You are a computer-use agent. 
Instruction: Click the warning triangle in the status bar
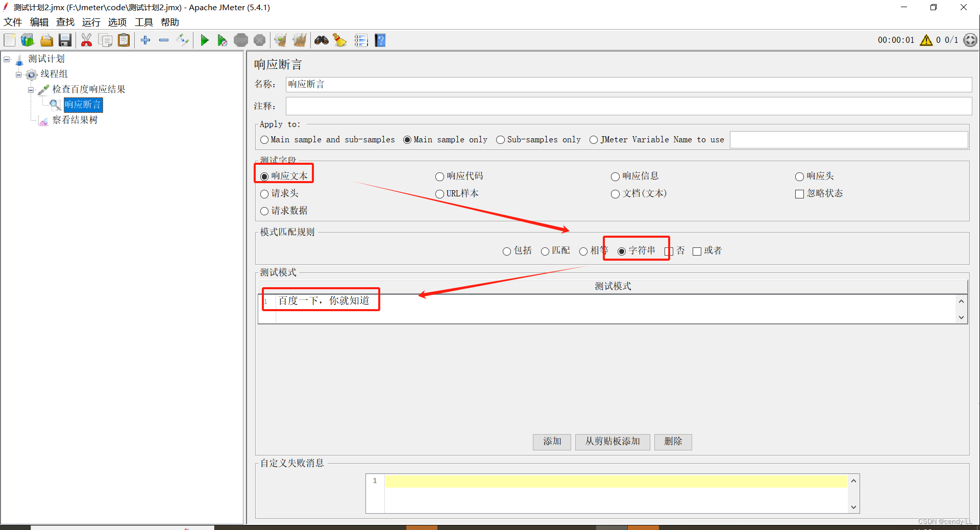click(x=926, y=40)
